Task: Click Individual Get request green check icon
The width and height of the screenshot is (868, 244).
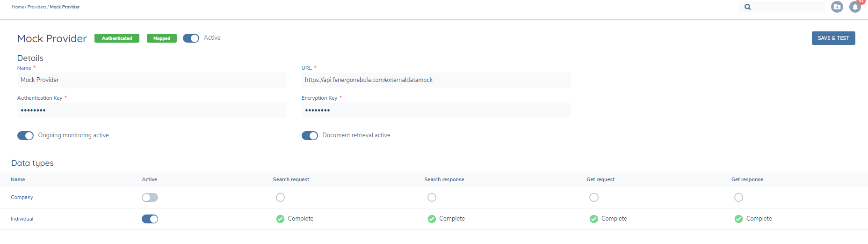Action: pos(593,219)
